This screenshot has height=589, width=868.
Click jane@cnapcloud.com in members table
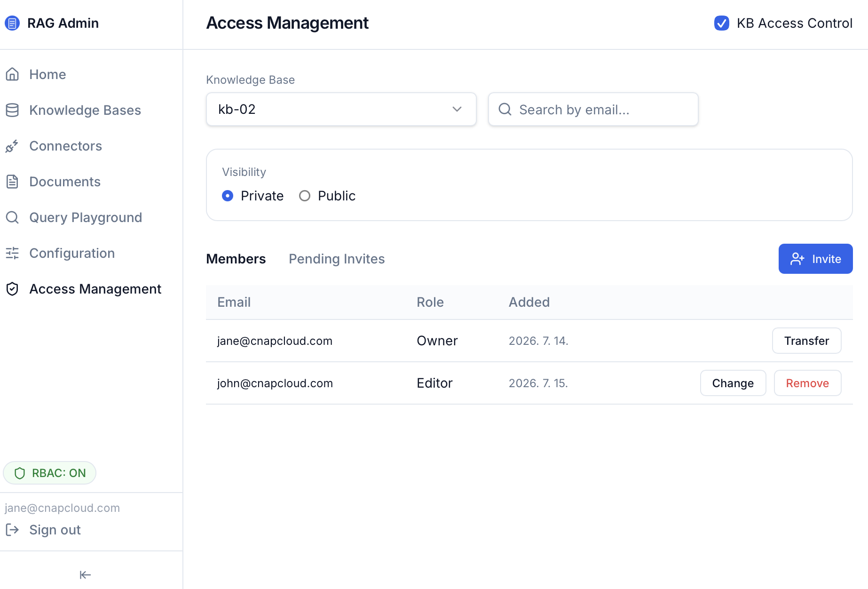pyautogui.click(x=275, y=341)
